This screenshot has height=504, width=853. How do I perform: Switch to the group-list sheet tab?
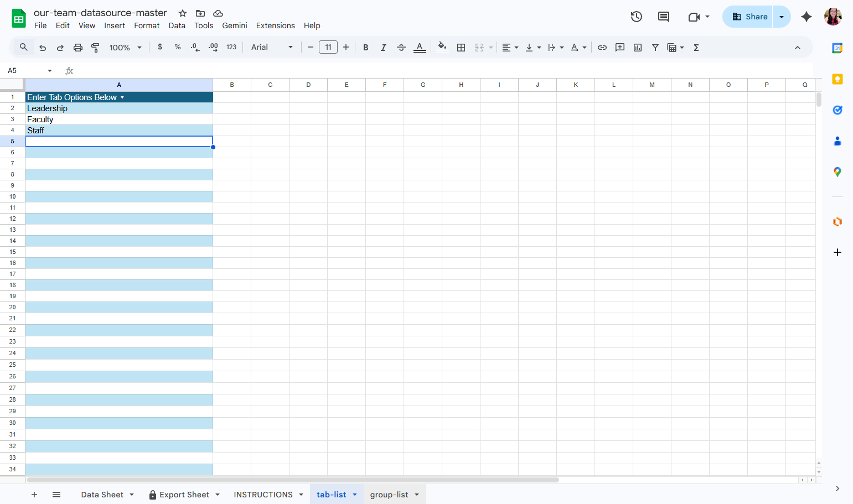[389, 495]
